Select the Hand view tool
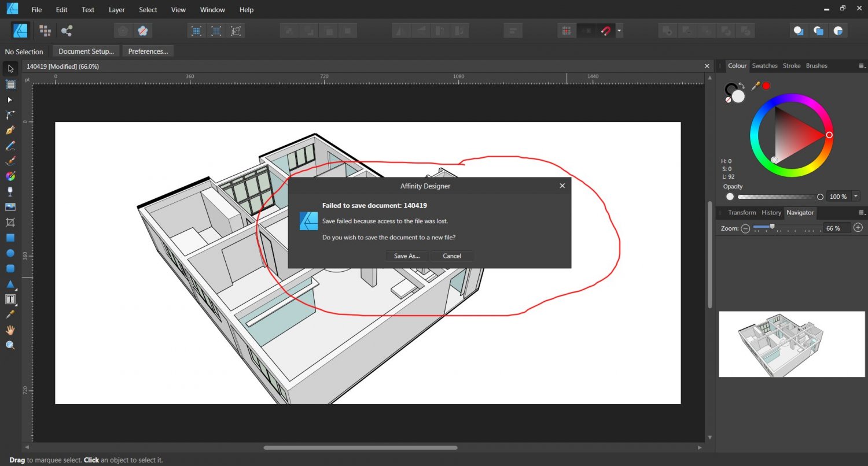This screenshot has width=868, height=466. click(10, 330)
